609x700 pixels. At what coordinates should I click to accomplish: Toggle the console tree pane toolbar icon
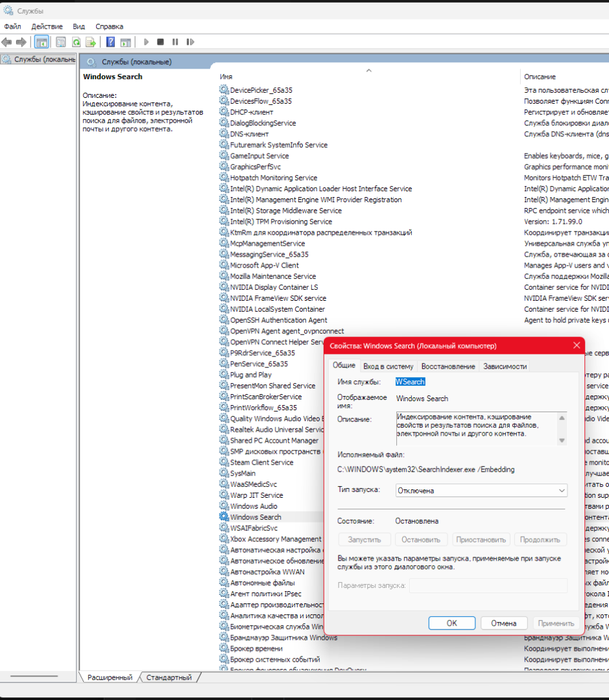[42, 42]
